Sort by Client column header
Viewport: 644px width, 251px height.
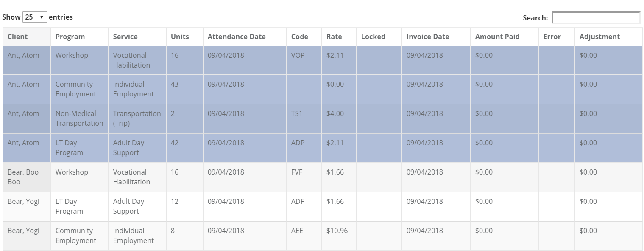coord(18,37)
